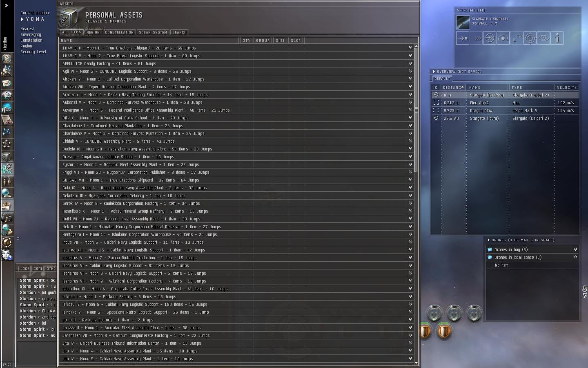Sort assets by the Qty column header

(246, 40)
